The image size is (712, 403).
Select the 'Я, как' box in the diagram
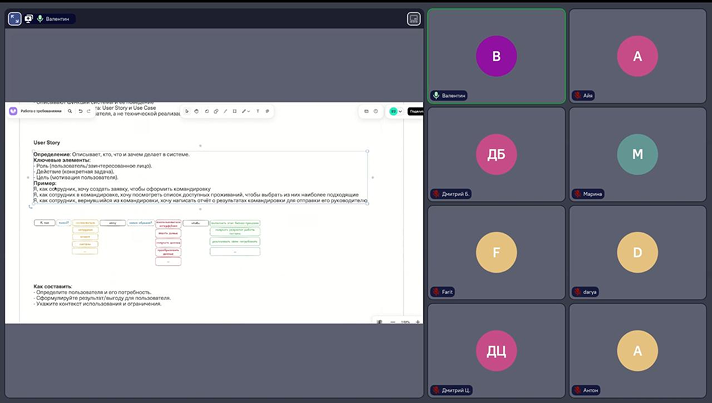coord(44,223)
